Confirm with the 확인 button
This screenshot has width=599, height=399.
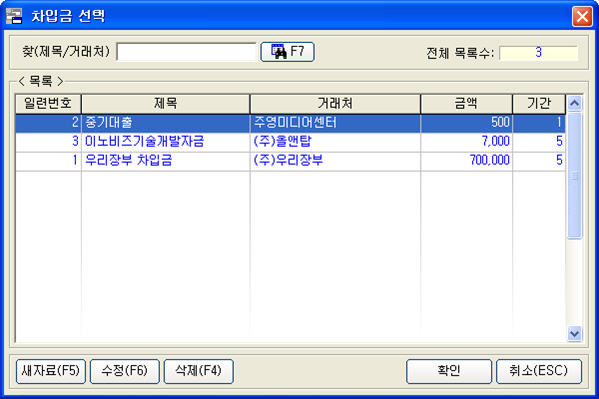(x=449, y=371)
